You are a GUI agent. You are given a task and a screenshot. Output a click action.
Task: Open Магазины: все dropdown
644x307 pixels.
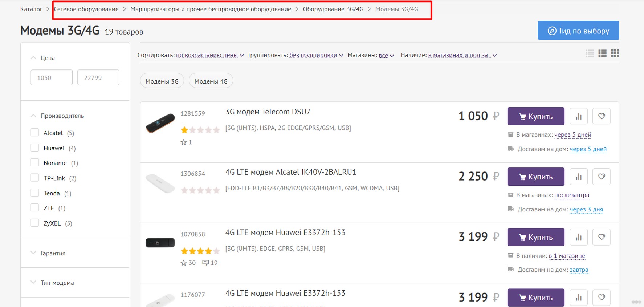coord(386,55)
